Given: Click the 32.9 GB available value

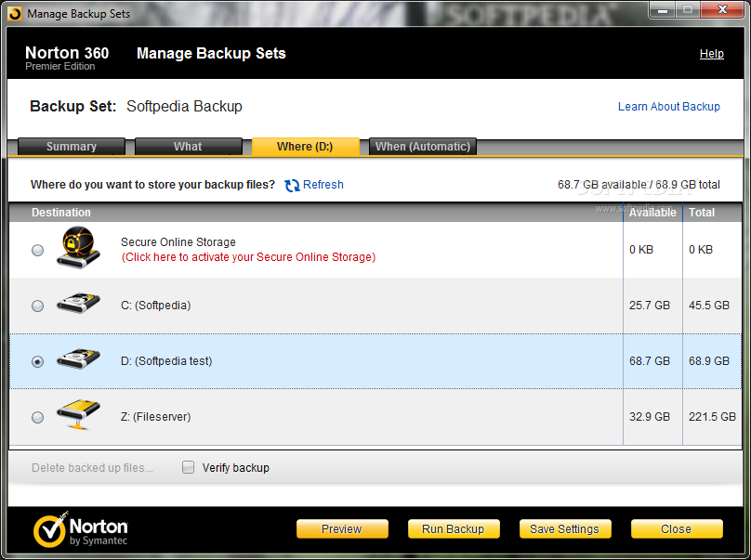Looking at the screenshot, I should coord(650,417).
